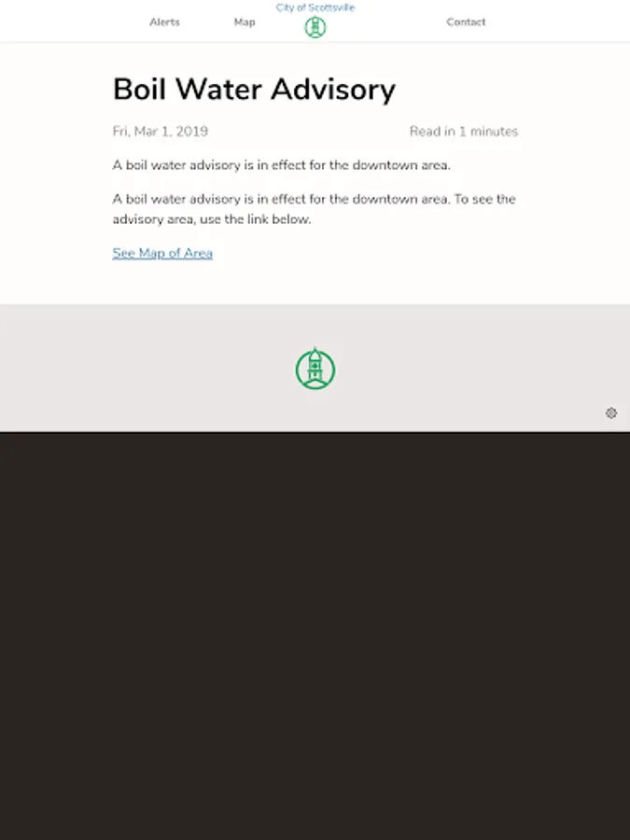
Task: Click the dark empty area below the footer
Action: 315,636
